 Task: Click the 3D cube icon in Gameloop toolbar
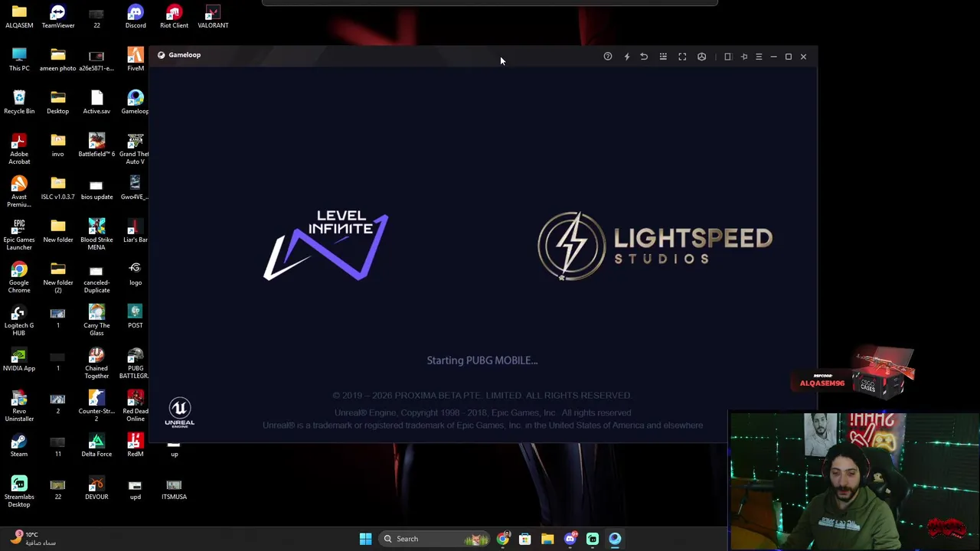701,57
